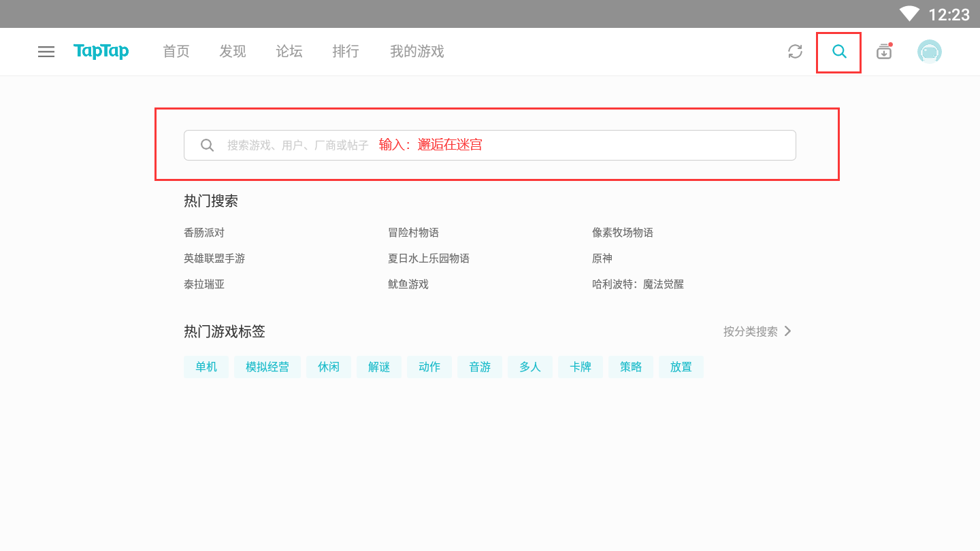The width and height of the screenshot is (980, 551).
Task: Select hot search 英雄联盟手游
Action: (x=214, y=258)
